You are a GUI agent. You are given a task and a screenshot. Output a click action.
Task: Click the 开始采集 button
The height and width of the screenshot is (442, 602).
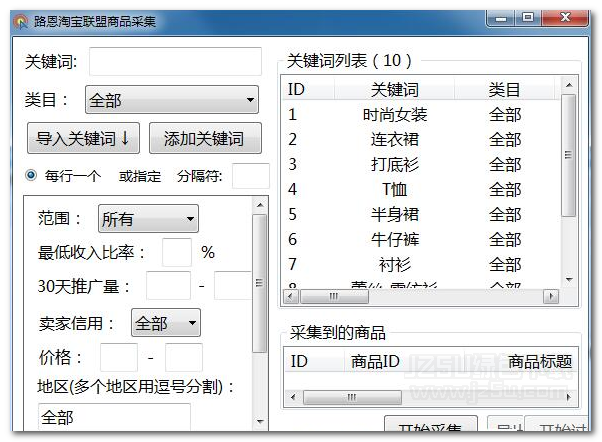pos(430,424)
